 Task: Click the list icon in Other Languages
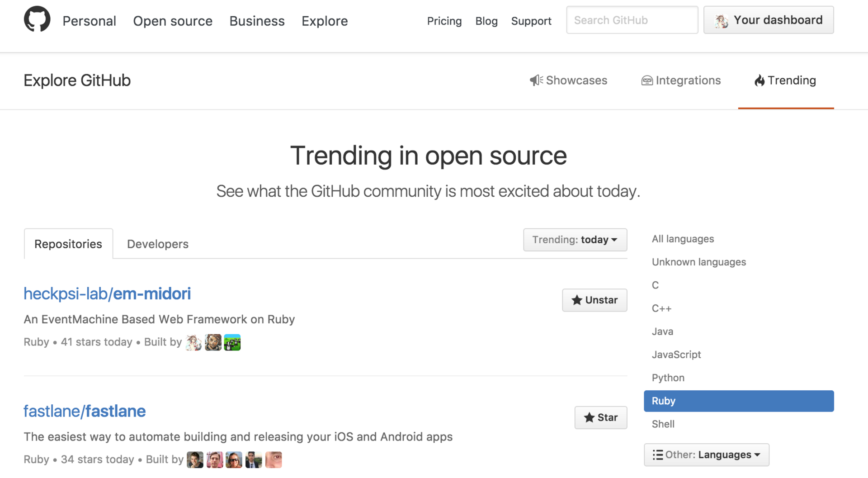click(x=658, y=455)
